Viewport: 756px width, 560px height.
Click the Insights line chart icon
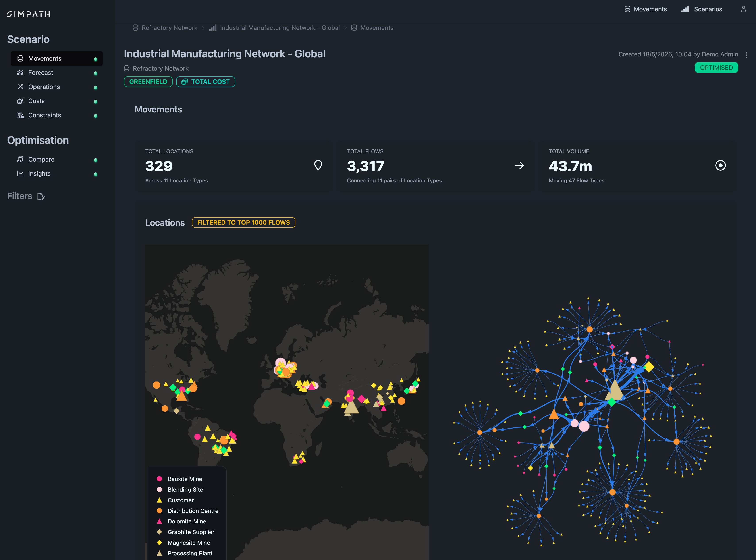[x=20, y=174]
